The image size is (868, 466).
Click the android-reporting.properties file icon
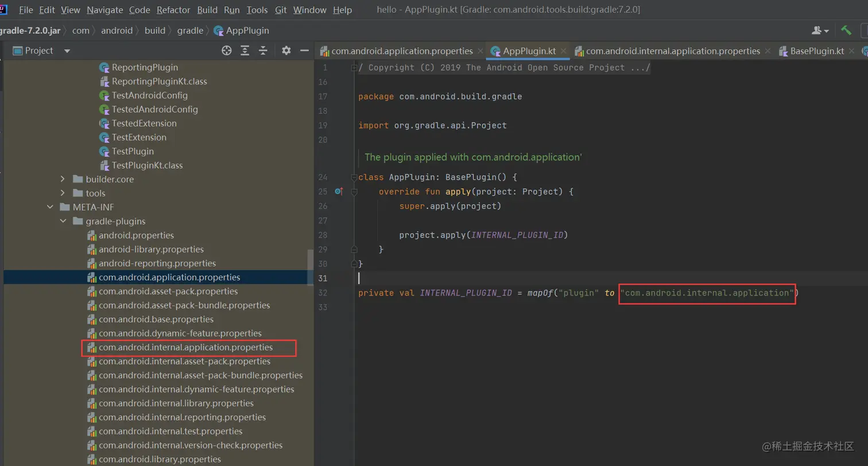pyautogui.click(x=91, y=263)
